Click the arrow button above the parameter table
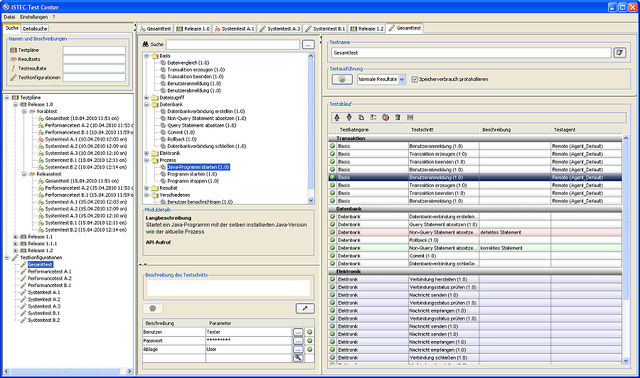Image resolution: width=640 pixels, height=378 pixels. tap(305, 309)
